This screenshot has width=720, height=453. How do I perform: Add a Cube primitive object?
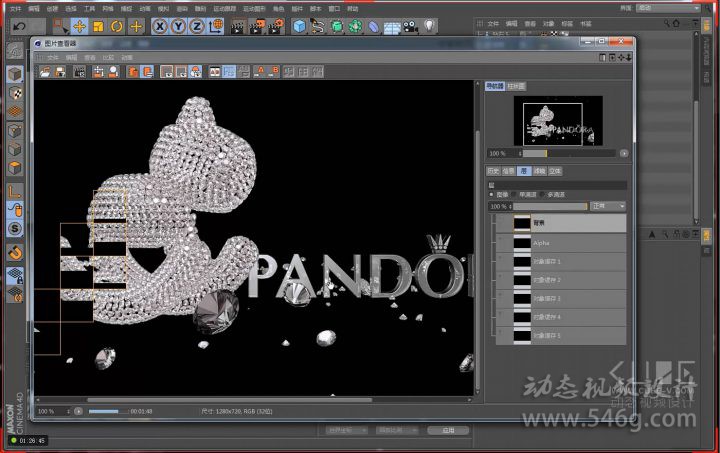coord(299,26)
